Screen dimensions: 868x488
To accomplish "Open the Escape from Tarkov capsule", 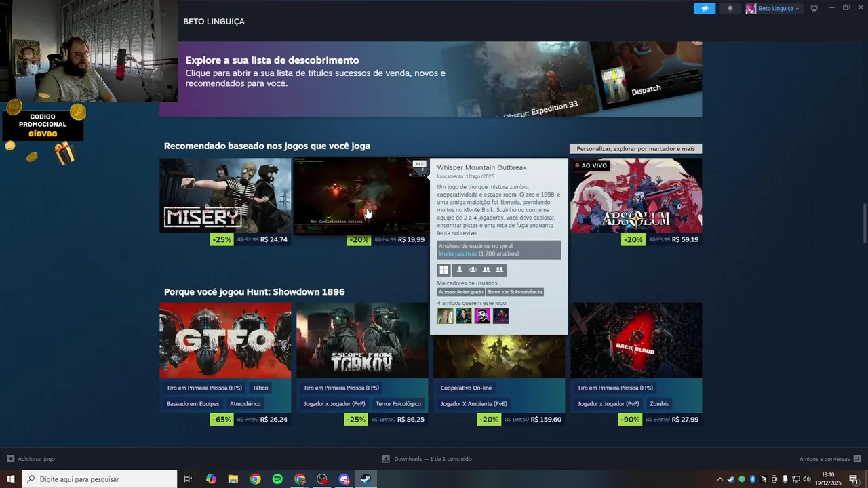I will (362, 340).
